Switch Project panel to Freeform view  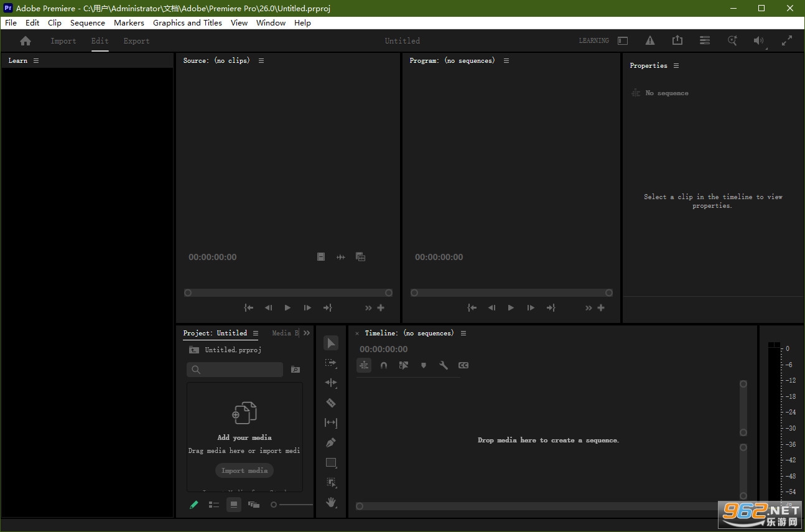pos(254,505)
